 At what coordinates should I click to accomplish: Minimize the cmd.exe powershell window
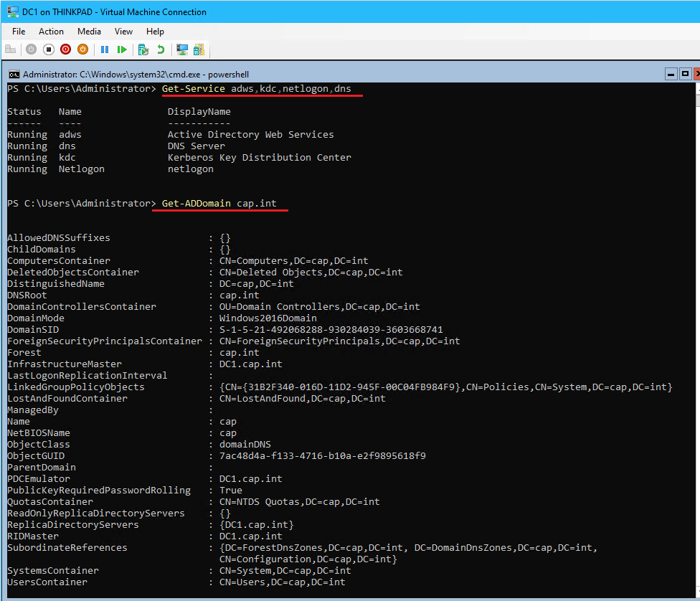coord(671,74)
